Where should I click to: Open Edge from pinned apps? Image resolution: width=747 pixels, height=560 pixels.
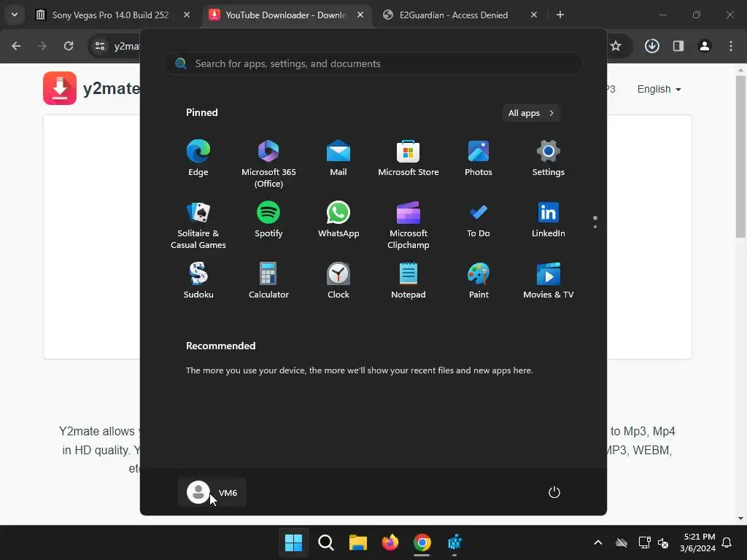[198, 158]
